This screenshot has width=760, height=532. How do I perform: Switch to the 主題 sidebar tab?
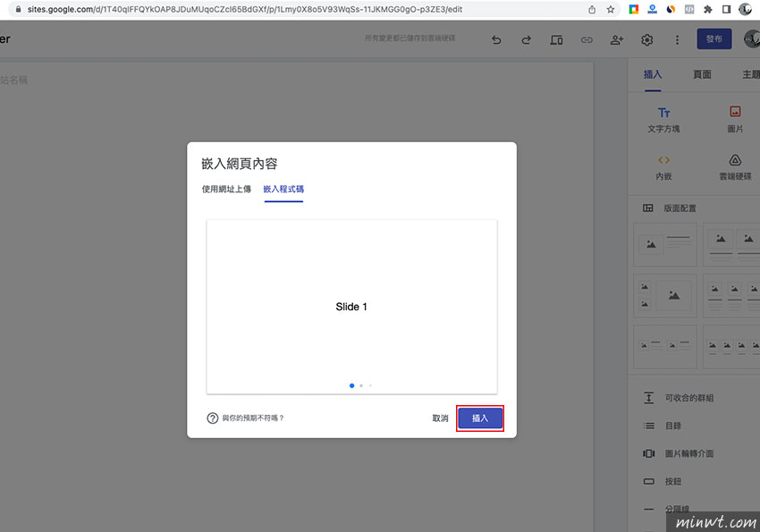pyautogui.click(x=751, y=74)
